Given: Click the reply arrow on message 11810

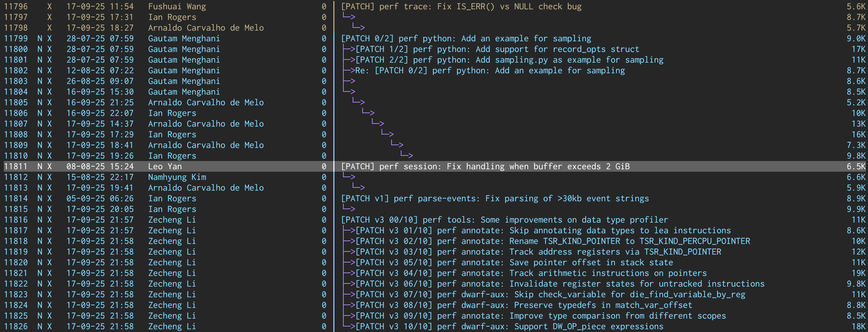Looking at the screenshot, I should click(407, 156).
